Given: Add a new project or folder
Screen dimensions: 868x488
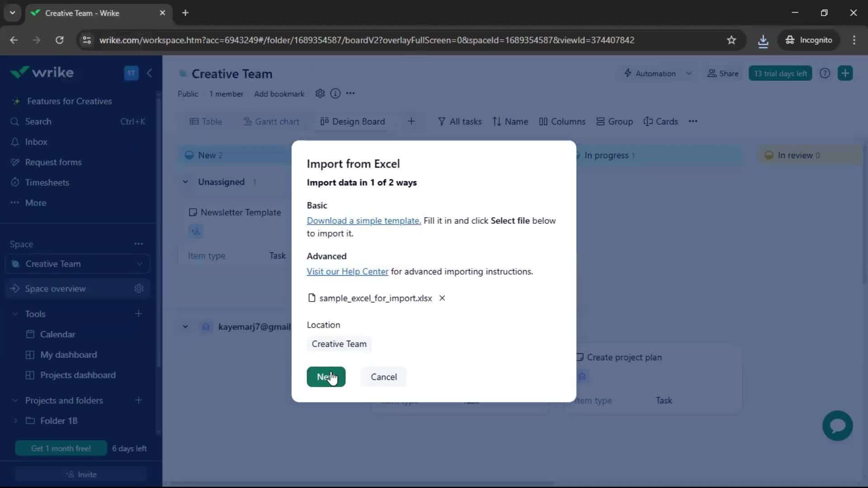Looking at the screenshot, I should pyautogui.click(x=139, y=400).
